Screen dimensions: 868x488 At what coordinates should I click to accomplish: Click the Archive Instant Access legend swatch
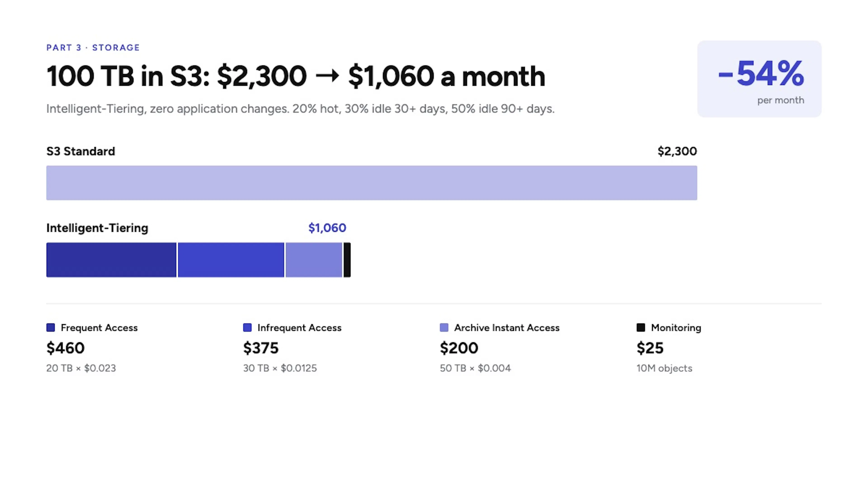(x=444, y=327)
